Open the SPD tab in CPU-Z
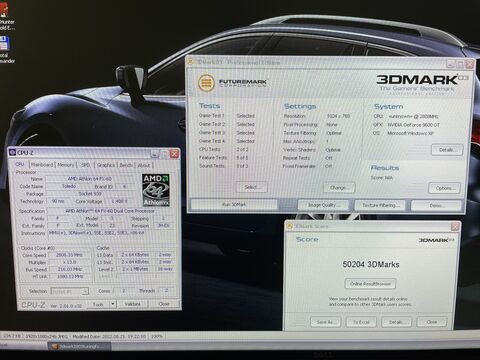Viewport: 480px width, 360px height. click(x=86, y=165)
